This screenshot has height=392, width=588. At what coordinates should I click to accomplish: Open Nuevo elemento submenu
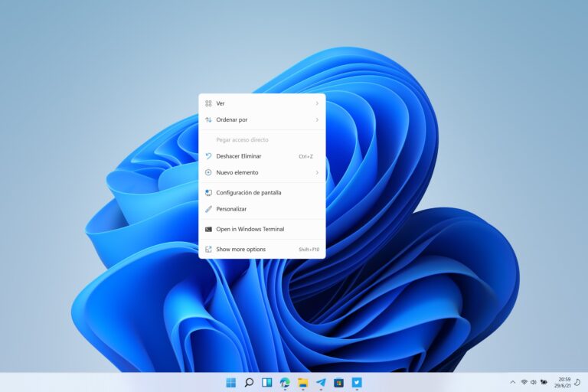(x=262, y=172)
